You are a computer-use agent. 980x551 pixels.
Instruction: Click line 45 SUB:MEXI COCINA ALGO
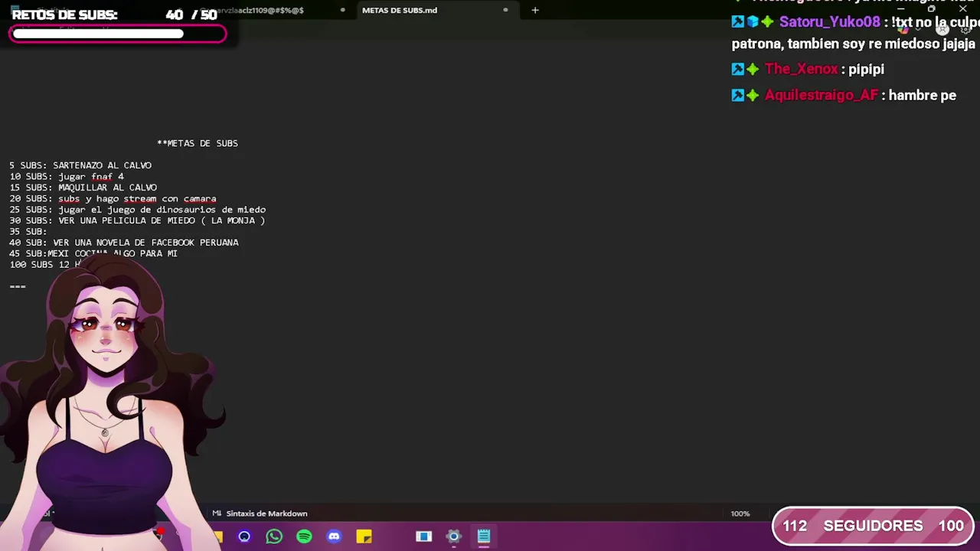tap(93, 253)
